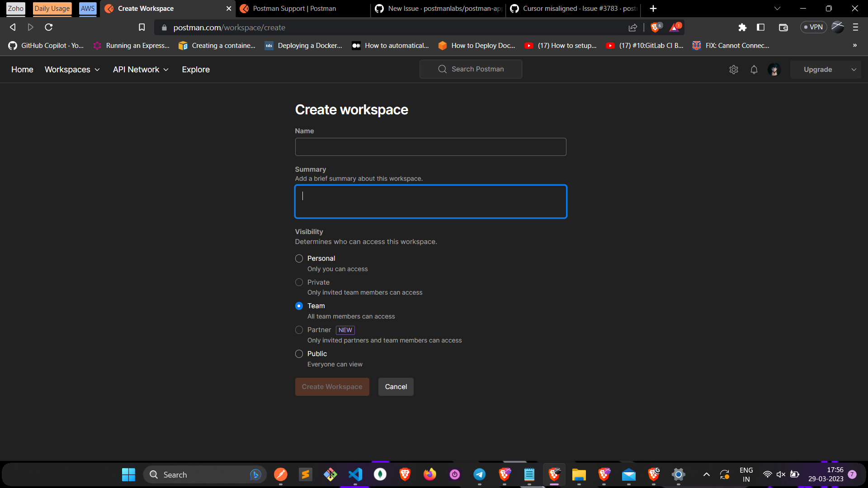This screenshot has height=488, width=868.
Task: Go to the Explore menu item
Action: point(195,70)
